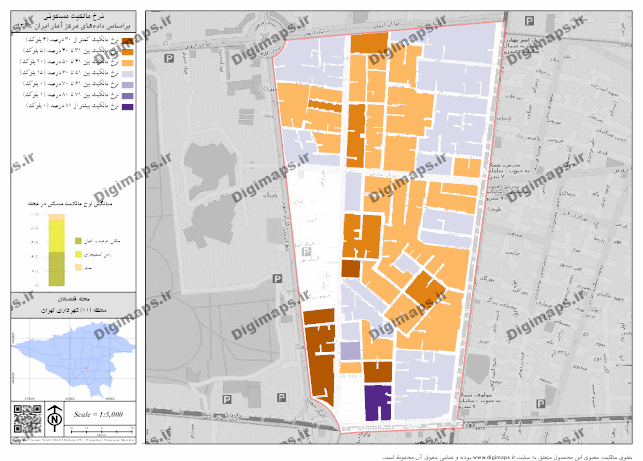Click the last legend row label, over 81 percent
The image size is (643, 461).
(72, 106)
